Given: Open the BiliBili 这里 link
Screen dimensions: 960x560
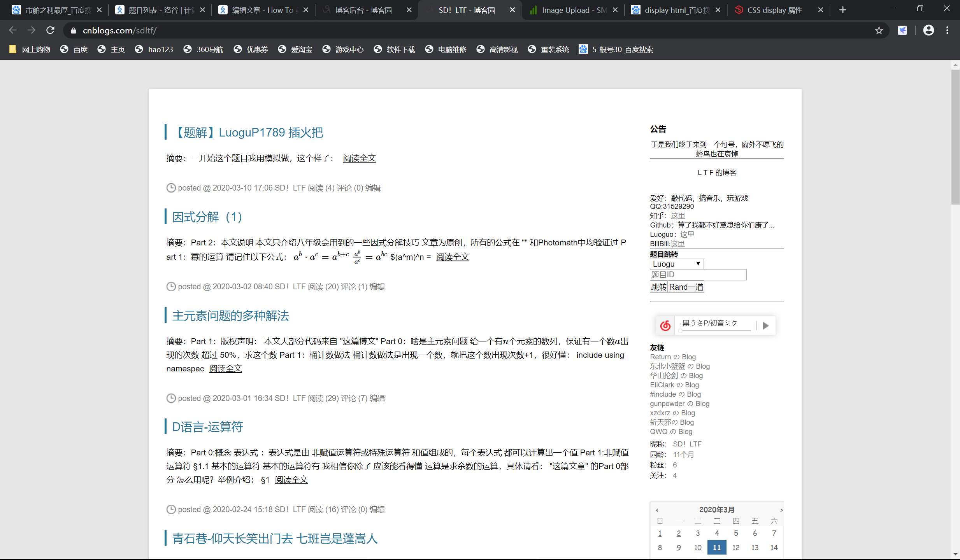Looking at the screenshot, I should pos(677,244).
